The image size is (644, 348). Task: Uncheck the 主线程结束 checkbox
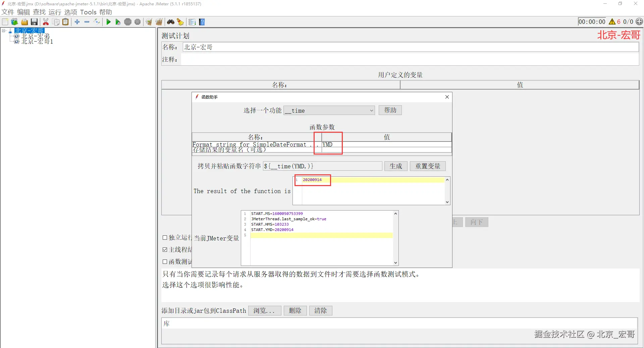click(x=165, y=249)
